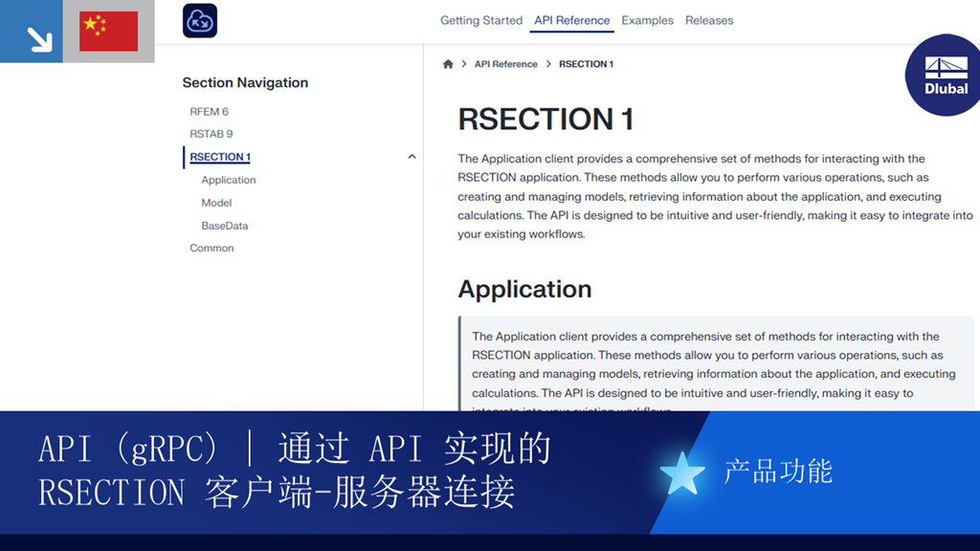980x551 pixels.
Task: Switch to the API Reference tab
Action: point(572,20)
